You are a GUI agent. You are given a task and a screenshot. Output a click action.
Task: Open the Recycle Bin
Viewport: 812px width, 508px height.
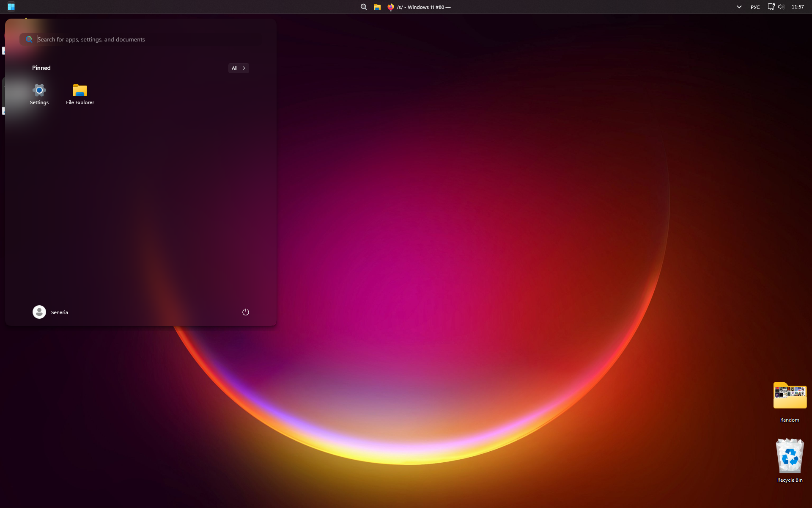pyautogui.click(x=789, y=457)
